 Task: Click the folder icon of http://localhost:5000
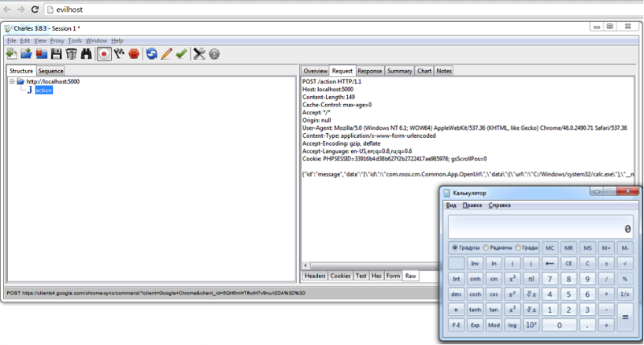click(x=21, y=81)
